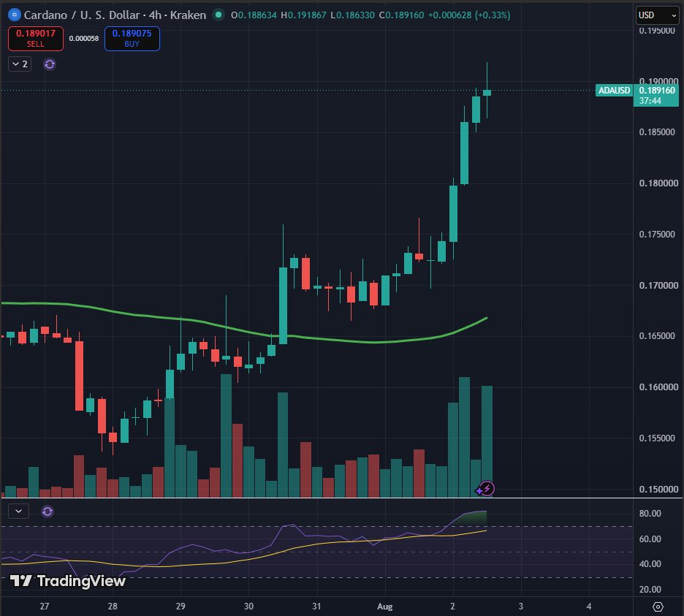Click the refresh icon in RSI pane
This screenshot has height=616, width=684.
[x=47, y=512]
